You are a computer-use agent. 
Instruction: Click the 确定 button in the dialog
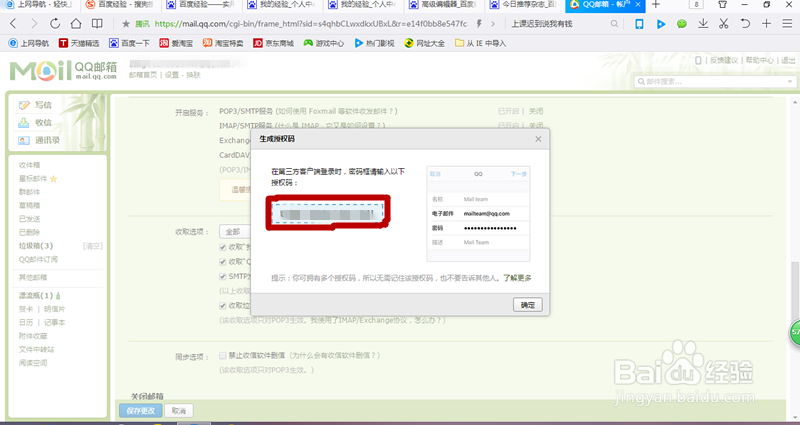point(528,305)
